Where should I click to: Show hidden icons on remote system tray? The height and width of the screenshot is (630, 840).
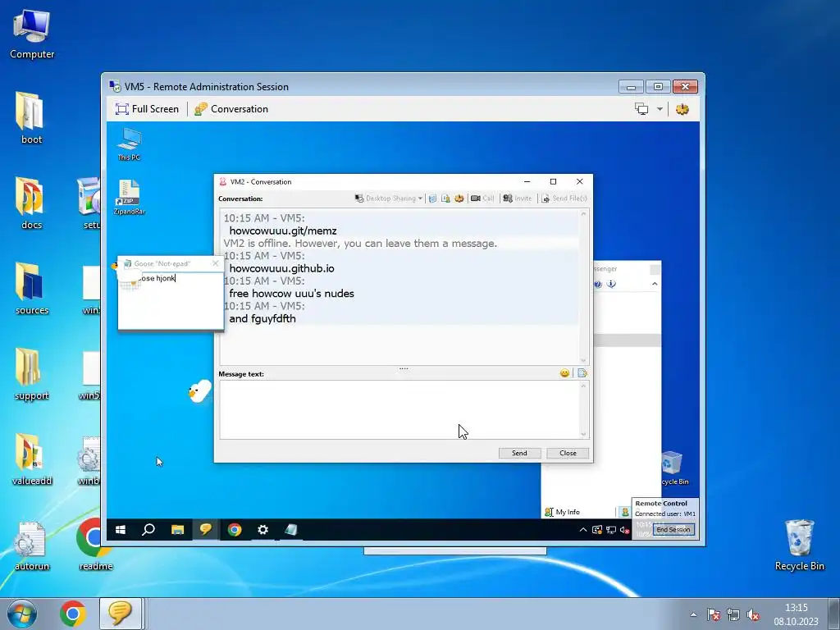click(x=583, y=530)
